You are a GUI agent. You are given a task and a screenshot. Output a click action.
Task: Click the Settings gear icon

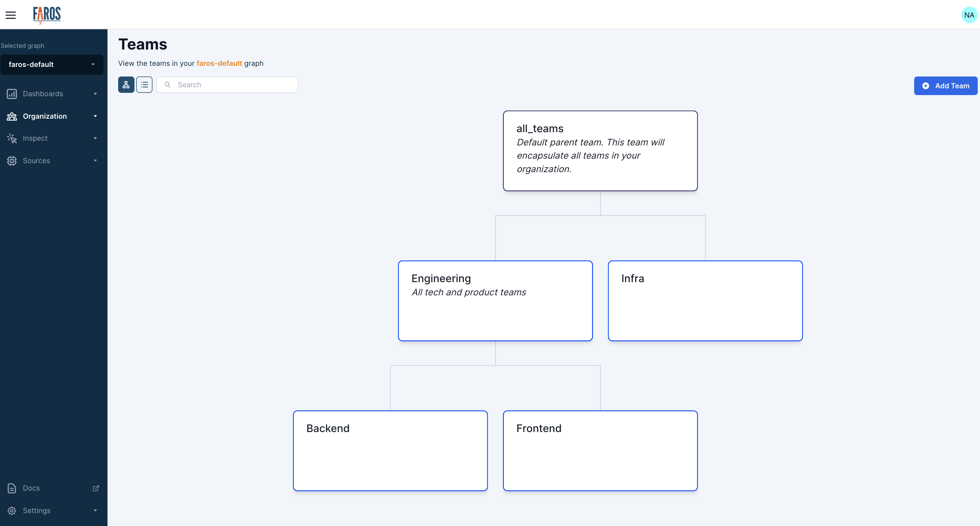coord(12,511)
